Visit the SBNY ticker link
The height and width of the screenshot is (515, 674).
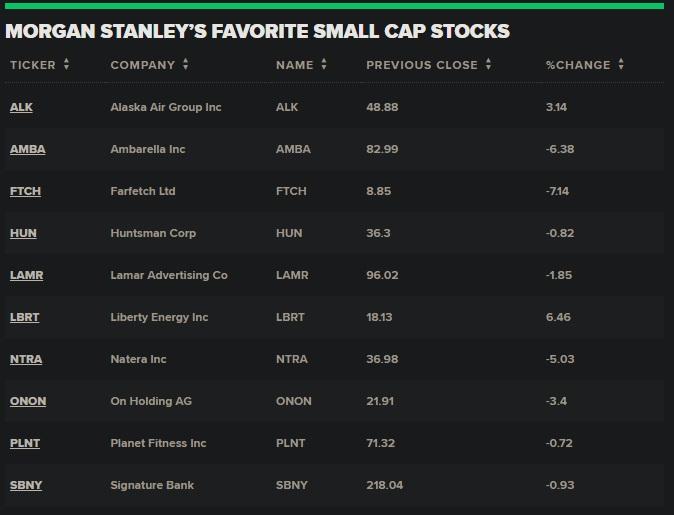26,485
